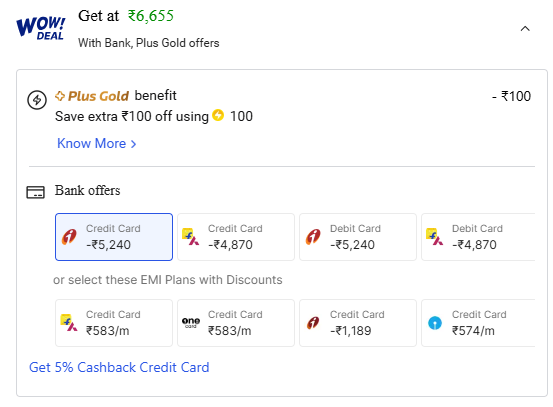Click the OneCard logo icon
The image size is (553, 407).
(x=191, y=322)
